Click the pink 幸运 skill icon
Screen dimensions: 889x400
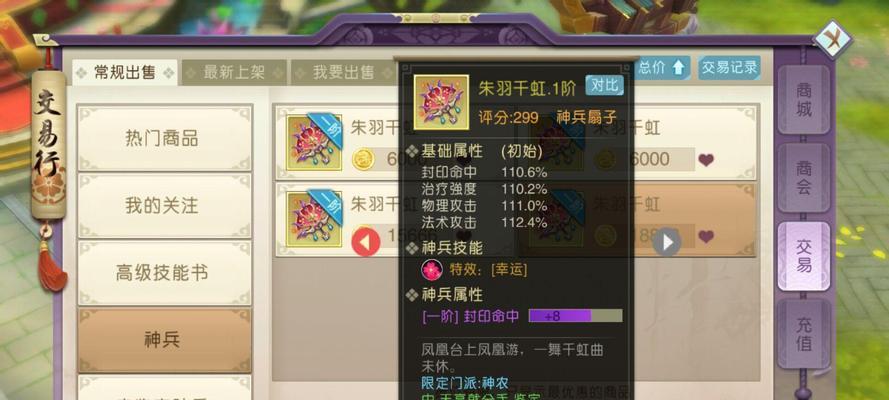(x=432, y=270)
